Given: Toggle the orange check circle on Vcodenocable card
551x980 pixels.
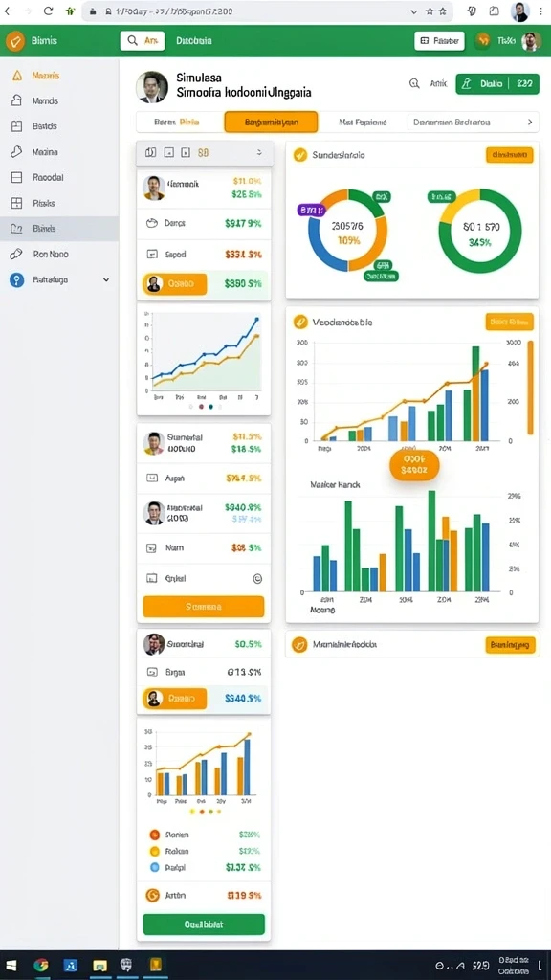Looking at the screenshot, I should tap(300, 322).
